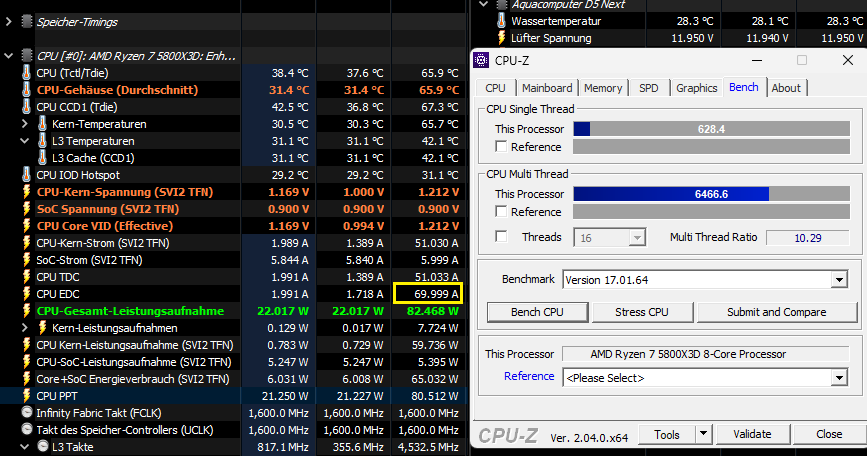867x456 pixels.
Task: Click thermometer icon beside CPU IOD Hotspot
Action: click(26, 175)
